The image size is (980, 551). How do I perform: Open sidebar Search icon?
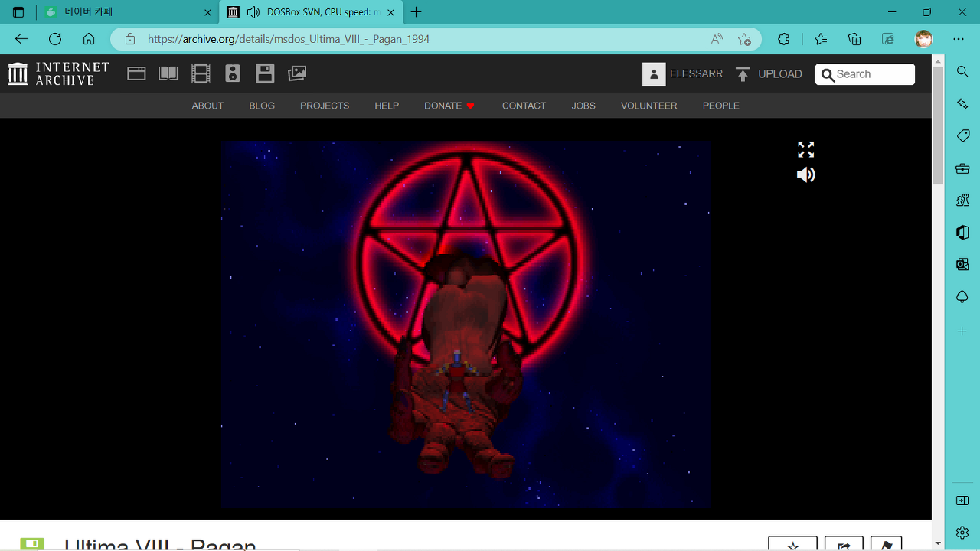tap(962, 71)
